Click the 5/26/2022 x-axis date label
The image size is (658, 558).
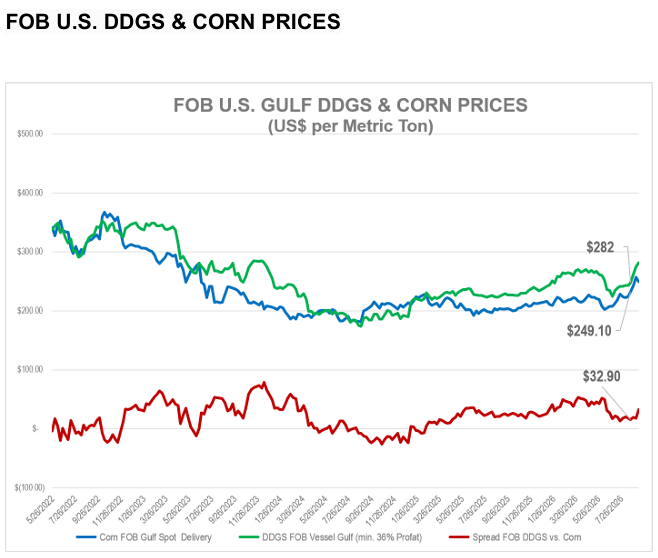pos(41,508)
